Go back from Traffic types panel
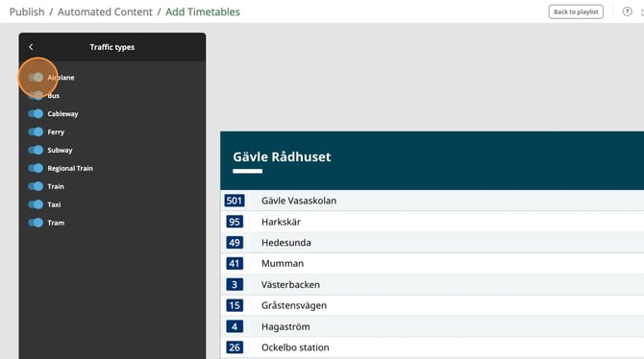This screenshot has height=359, width=644. (x=31, y=47)
